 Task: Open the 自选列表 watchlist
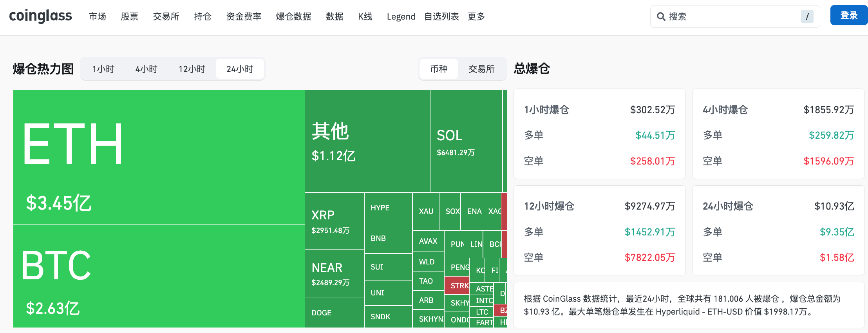(x=441, y=16)
